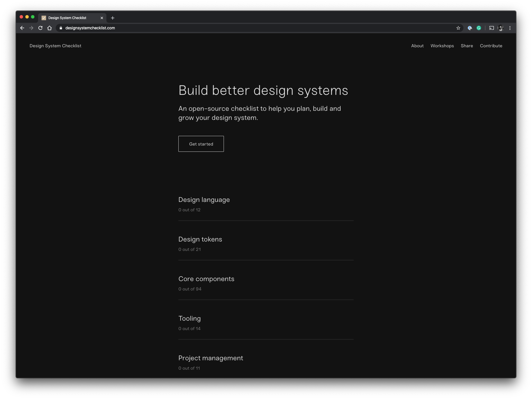The width and height of the screenshot is (532, 399).
Task: Click the Get started button
Action: [x=201, y=144]
